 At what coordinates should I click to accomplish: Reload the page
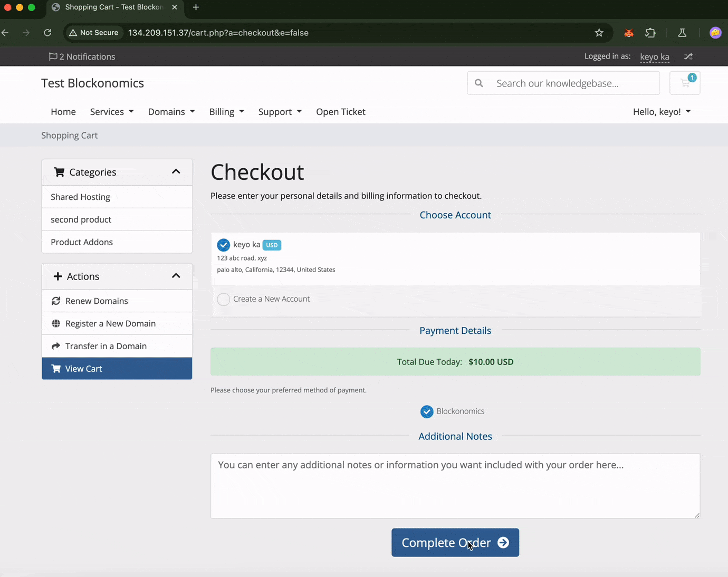[47, 33]
